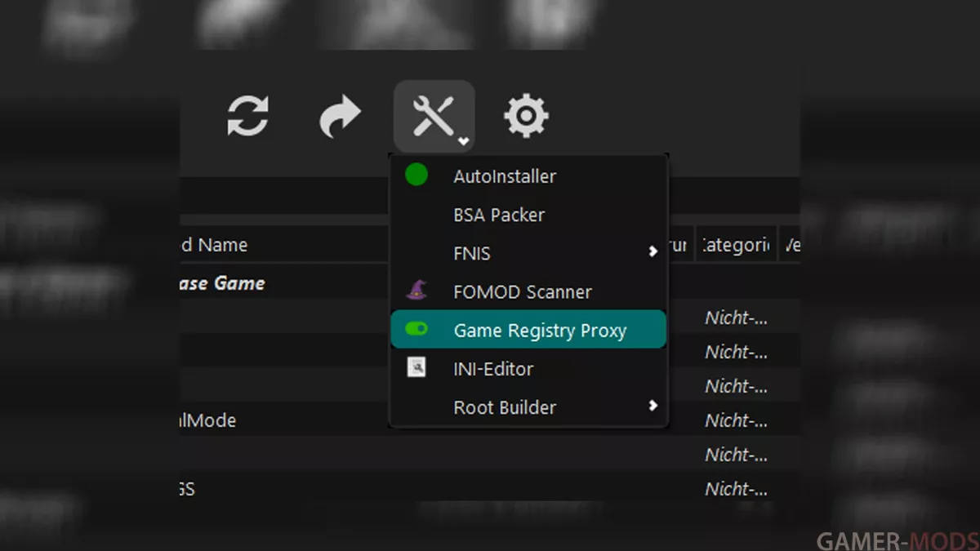Open settings via the gear icon

(x=526, y=116)
